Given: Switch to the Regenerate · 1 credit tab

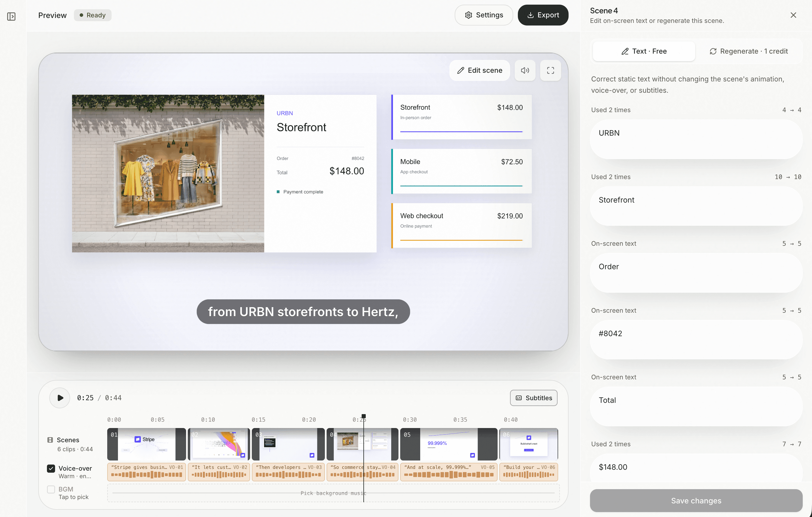Looking at the screenshot, I should click(749, 51).
